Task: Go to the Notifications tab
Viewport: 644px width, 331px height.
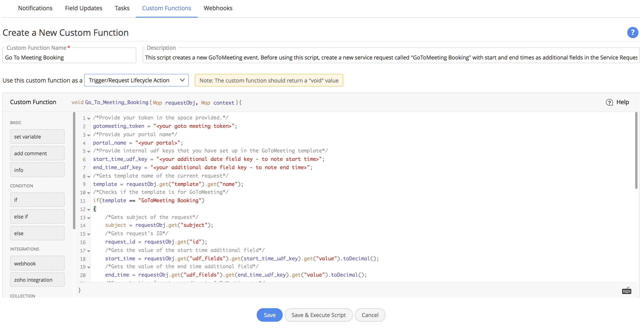Action: (35, 8)
